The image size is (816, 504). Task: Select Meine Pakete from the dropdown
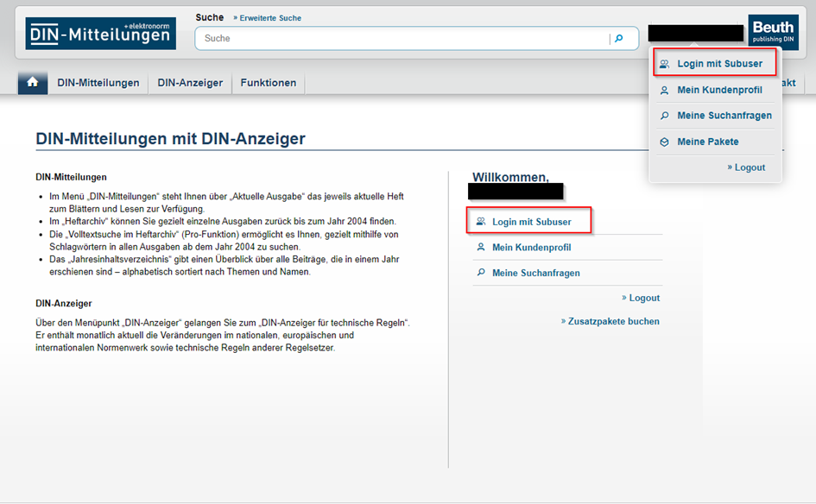coord(707,142)
